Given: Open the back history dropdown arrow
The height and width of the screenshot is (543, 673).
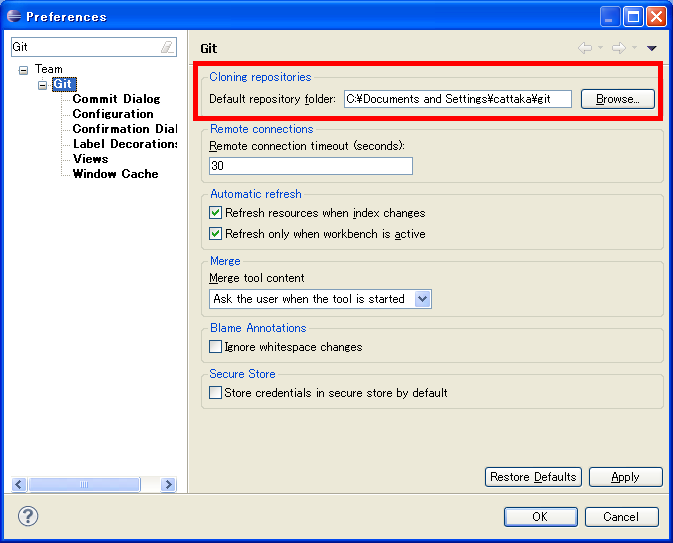Looking at the screenshot, I should click(600, 48).
